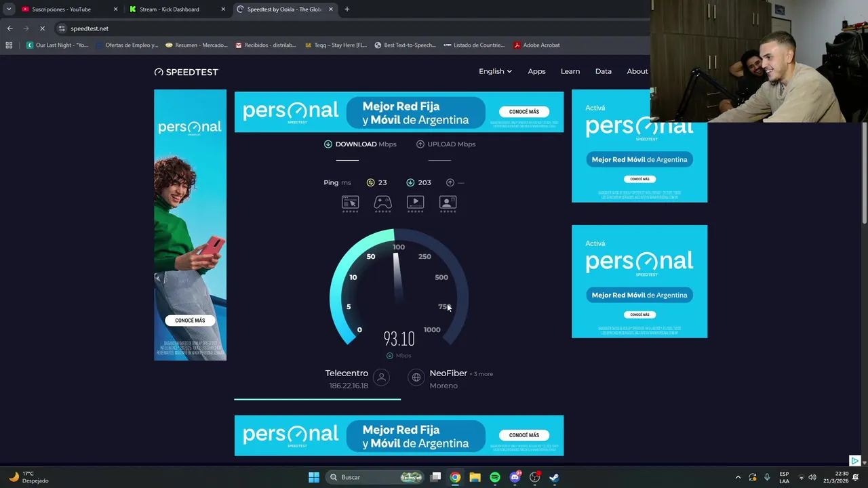
Task: Show hidden system tray icons
Action: coord(738,477)
